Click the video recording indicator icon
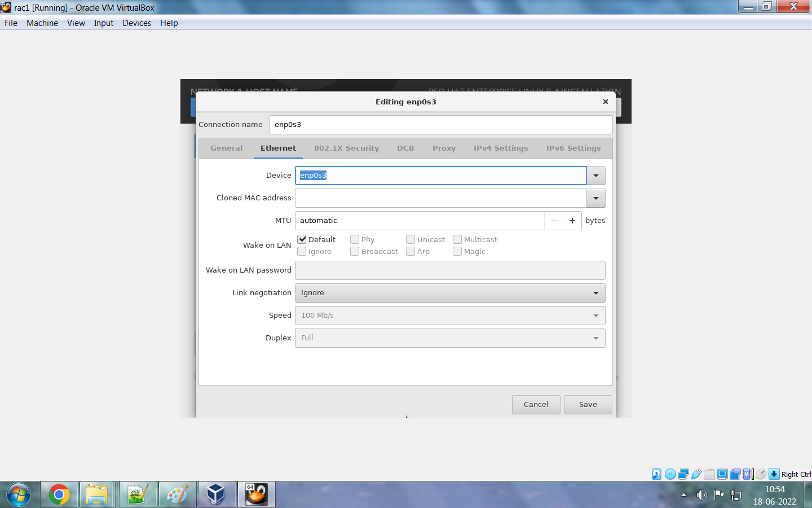The image size is (812, 508). 735,474
